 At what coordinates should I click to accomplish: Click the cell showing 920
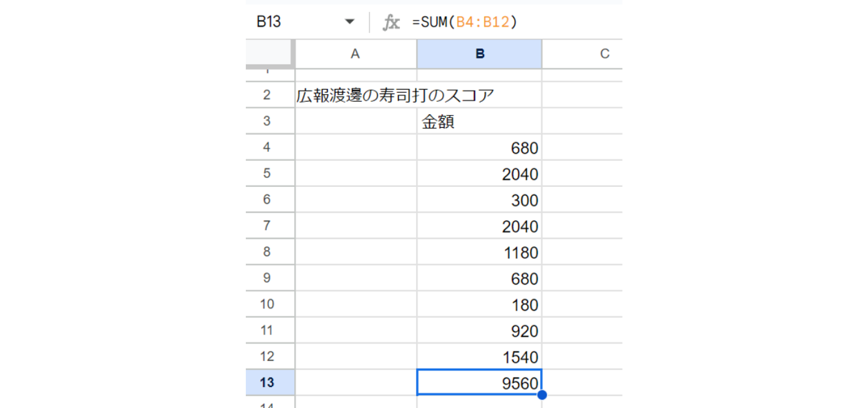[479, 331]
